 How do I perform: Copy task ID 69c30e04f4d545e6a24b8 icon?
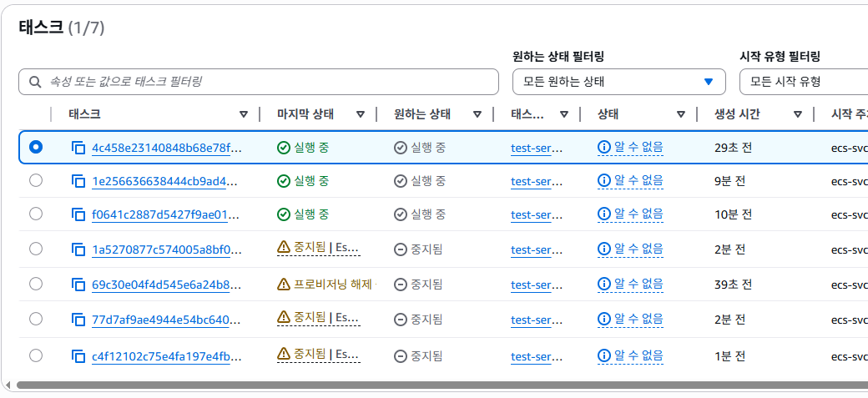coord(78,285)
